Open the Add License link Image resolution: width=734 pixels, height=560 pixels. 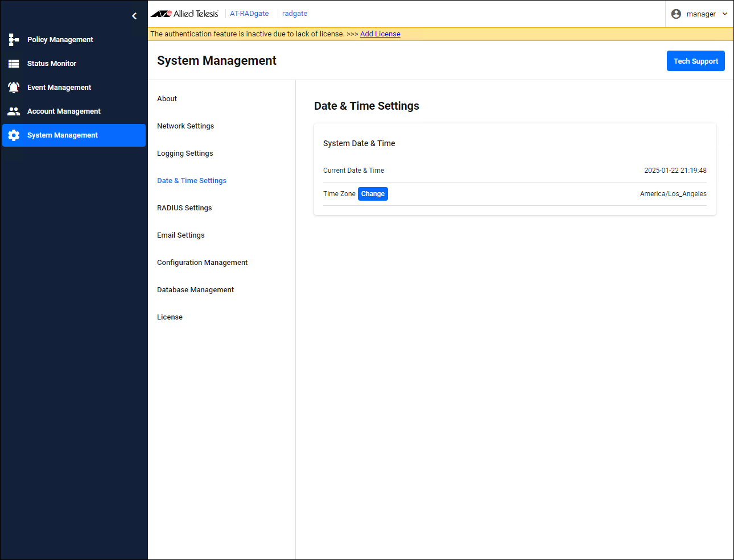click(x=380, y=34)
